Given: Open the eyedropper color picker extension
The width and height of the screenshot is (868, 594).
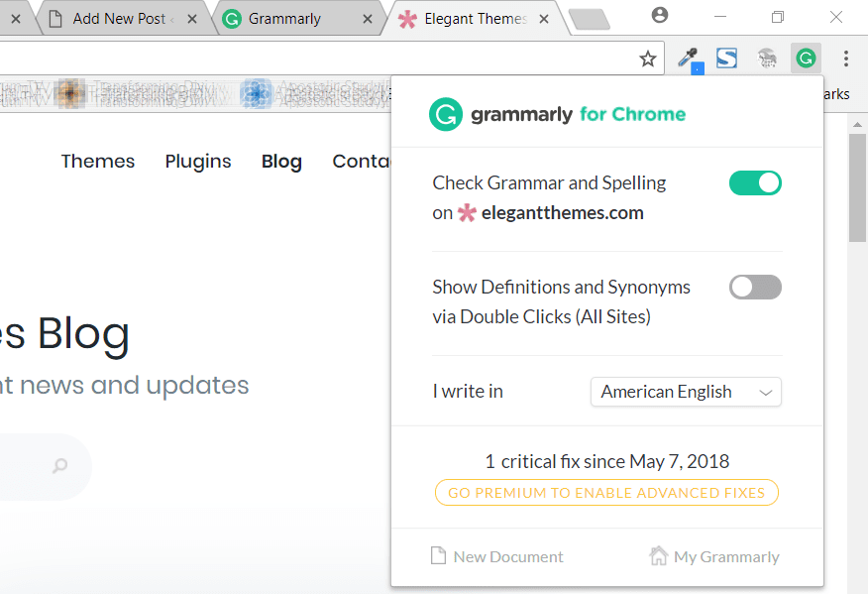Looking at the screenshot, I should point(688,59).
